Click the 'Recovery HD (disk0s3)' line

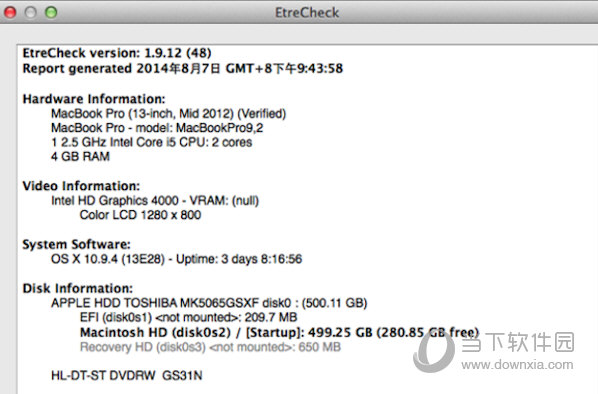pos(210,347)
